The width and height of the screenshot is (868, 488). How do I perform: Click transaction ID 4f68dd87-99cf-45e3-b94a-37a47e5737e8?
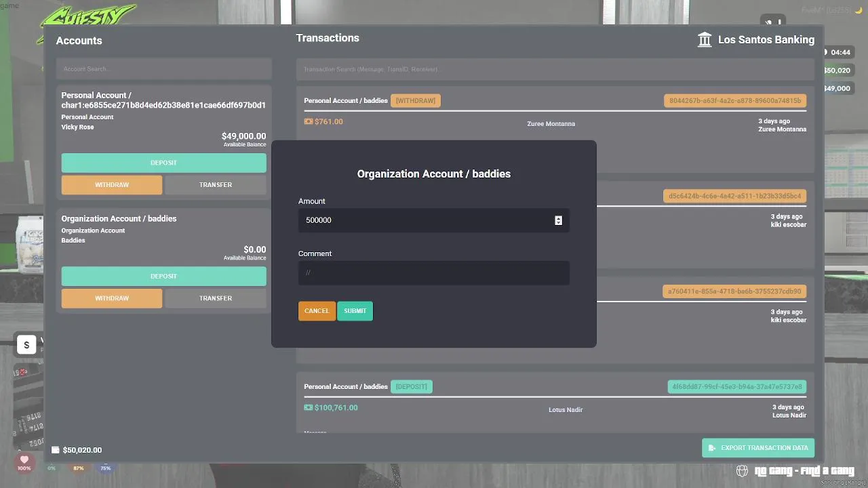click(737, 387)
